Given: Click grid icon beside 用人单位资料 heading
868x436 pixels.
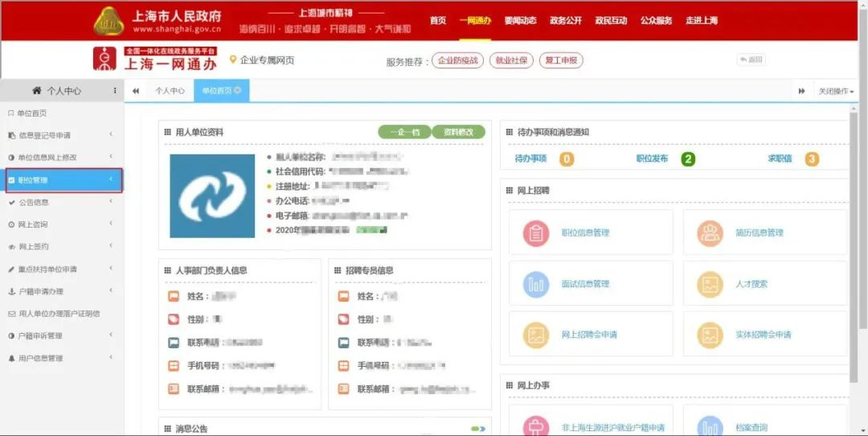Looking at the screenshot, I should [168, 133].
